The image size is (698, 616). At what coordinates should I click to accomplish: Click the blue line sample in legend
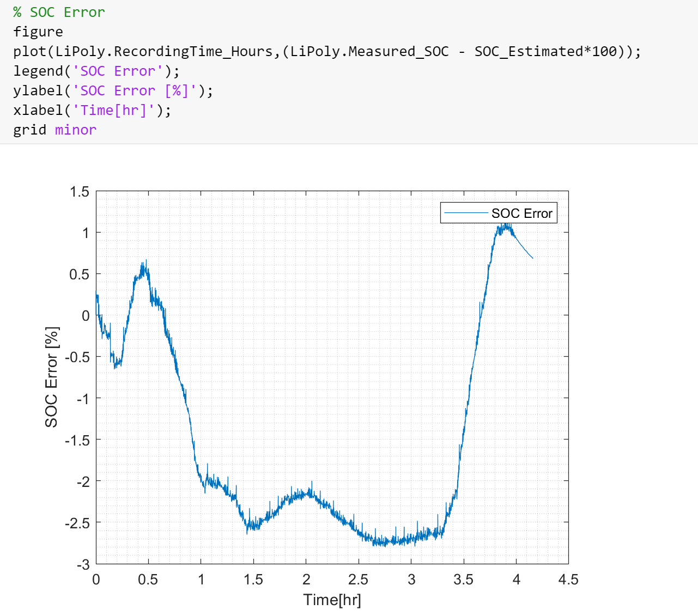[466, 213]
